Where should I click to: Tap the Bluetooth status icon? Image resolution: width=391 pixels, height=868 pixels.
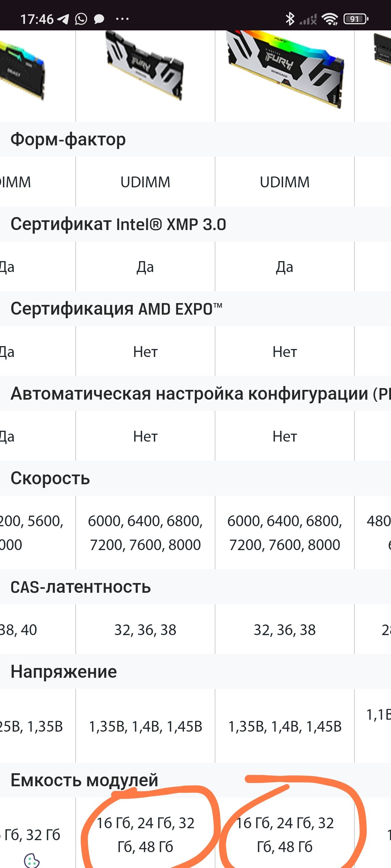[x=290, y=19]
